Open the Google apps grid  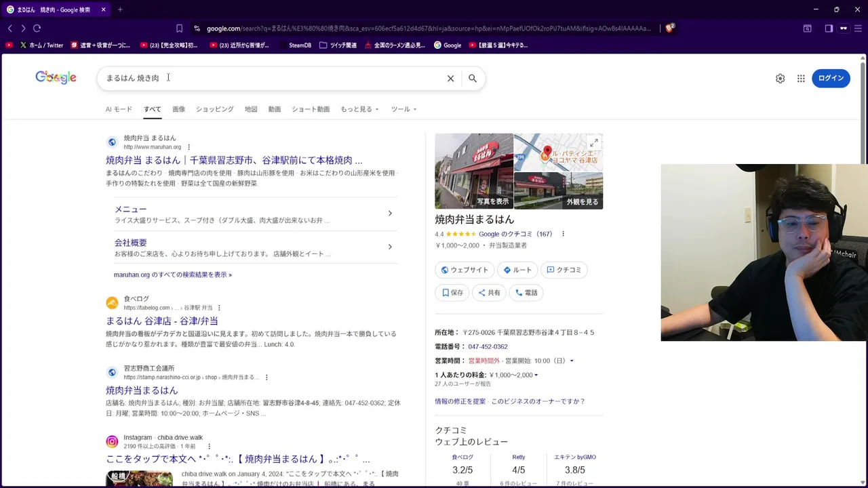pos(801,79)
